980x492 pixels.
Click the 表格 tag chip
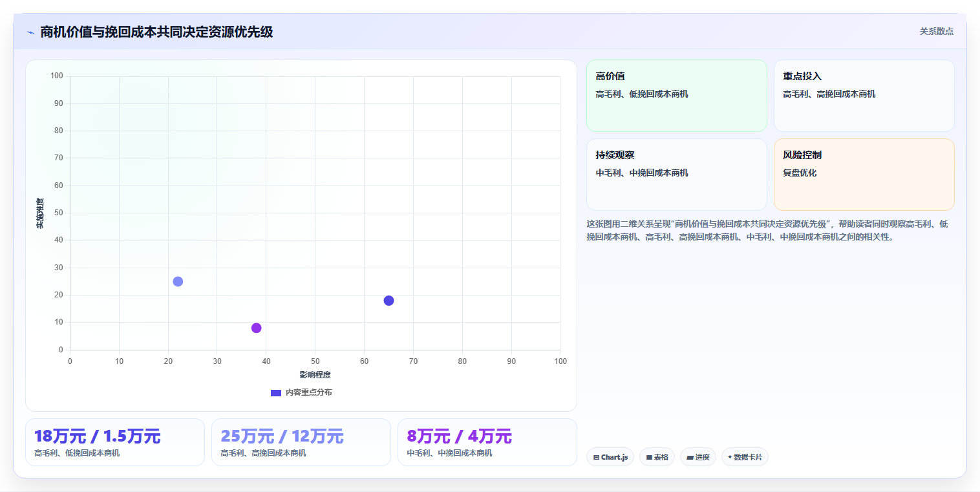657,457
